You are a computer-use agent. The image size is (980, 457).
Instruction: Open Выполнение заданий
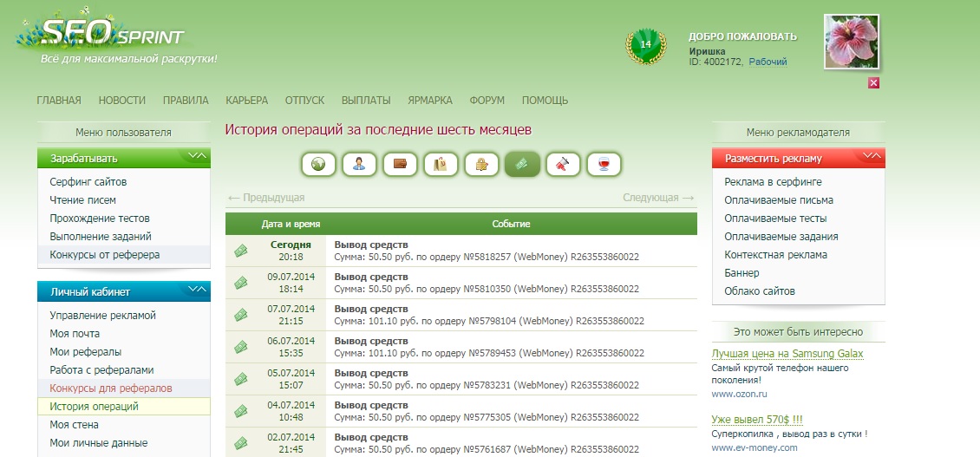pyautogui.click(x=100, y=237)
